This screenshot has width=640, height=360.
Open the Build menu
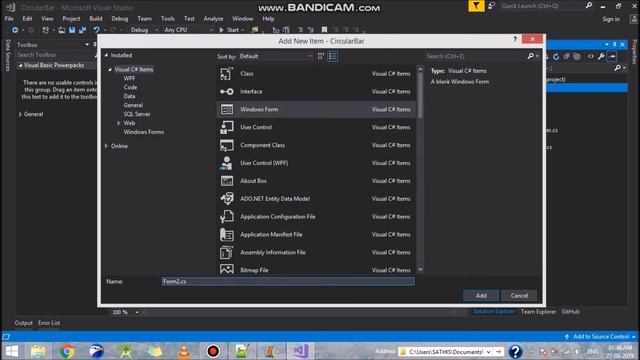(96, 19)
